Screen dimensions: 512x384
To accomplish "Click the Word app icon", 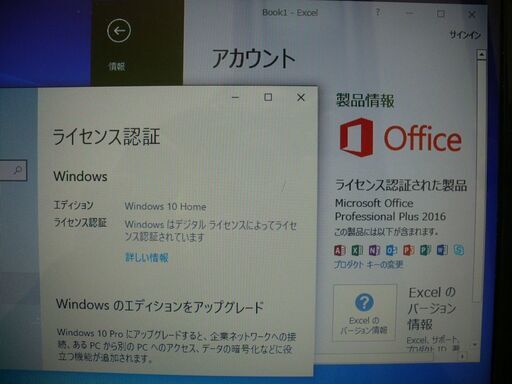I will [442, 250].
